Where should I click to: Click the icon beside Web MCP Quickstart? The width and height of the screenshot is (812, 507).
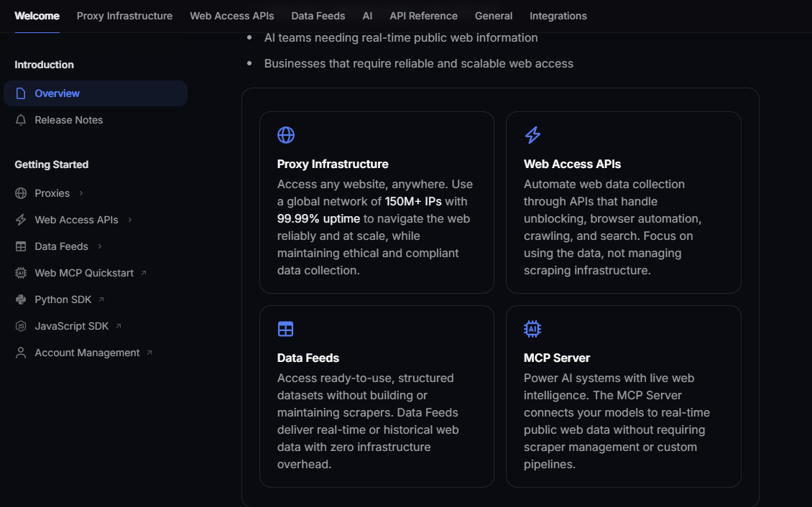click(x=22, y=273)
